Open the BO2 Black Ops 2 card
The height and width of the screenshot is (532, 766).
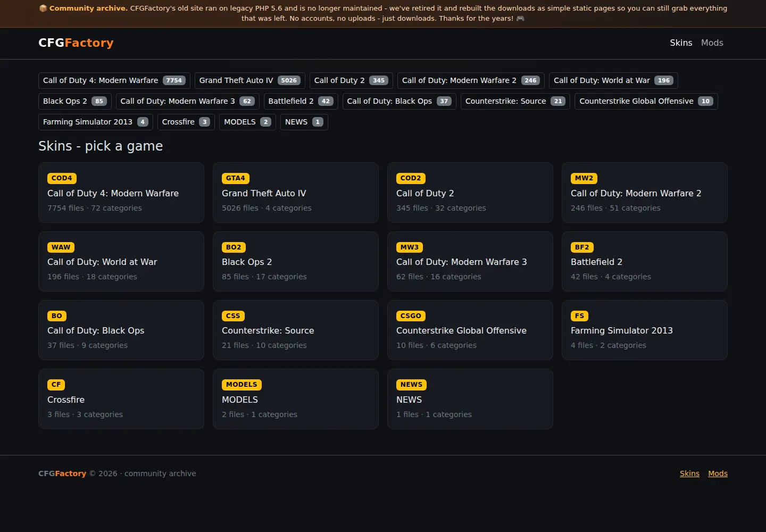[x=296, y=261]
